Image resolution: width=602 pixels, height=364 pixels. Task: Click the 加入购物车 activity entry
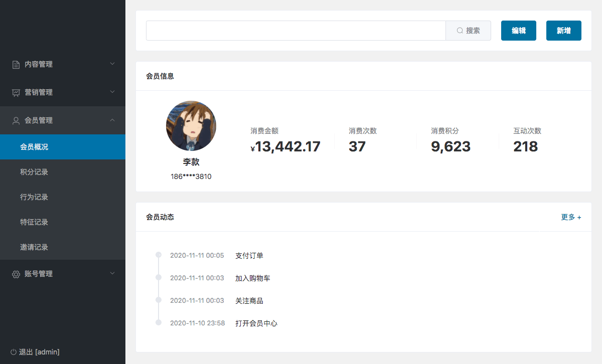[x=253, y=278]
